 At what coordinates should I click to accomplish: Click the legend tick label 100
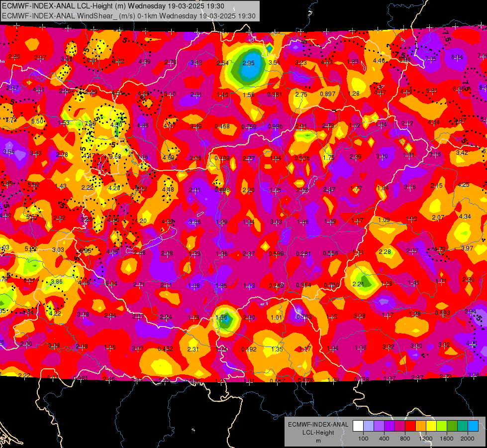point(363,439)
